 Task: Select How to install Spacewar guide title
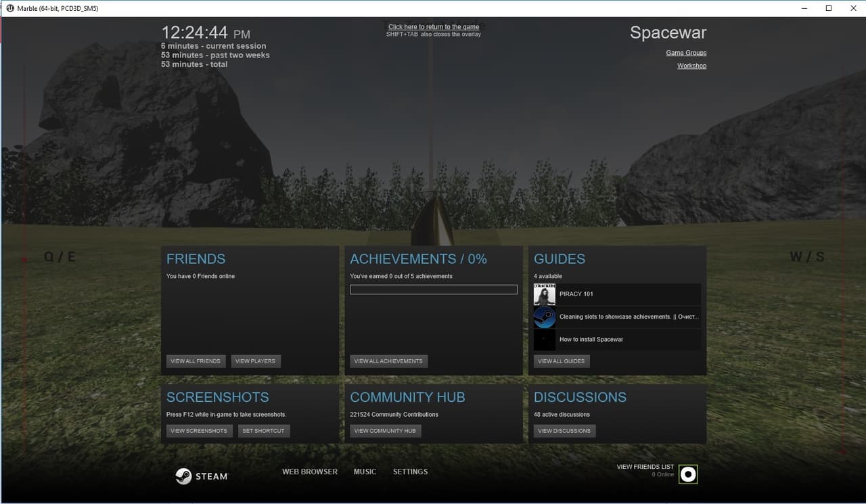coord(591,340)
